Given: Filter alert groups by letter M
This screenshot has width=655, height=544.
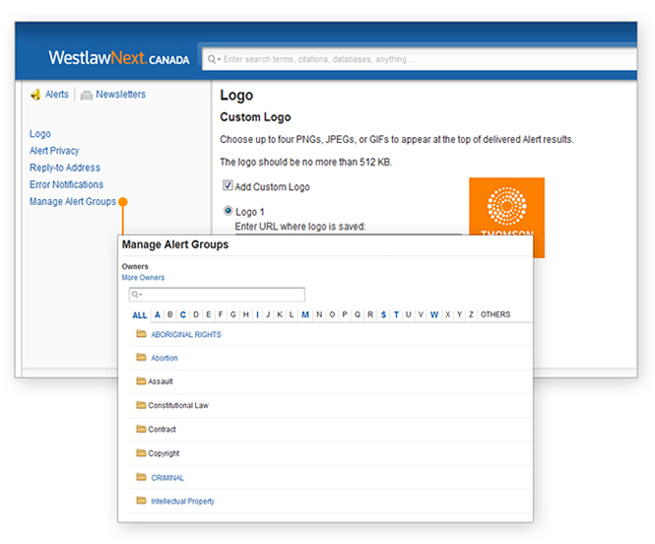Looking at the screenshot, I should (305, 315).
